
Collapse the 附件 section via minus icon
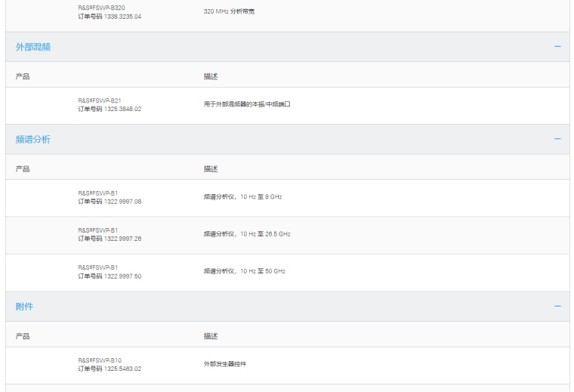click(x=557, y=306)
